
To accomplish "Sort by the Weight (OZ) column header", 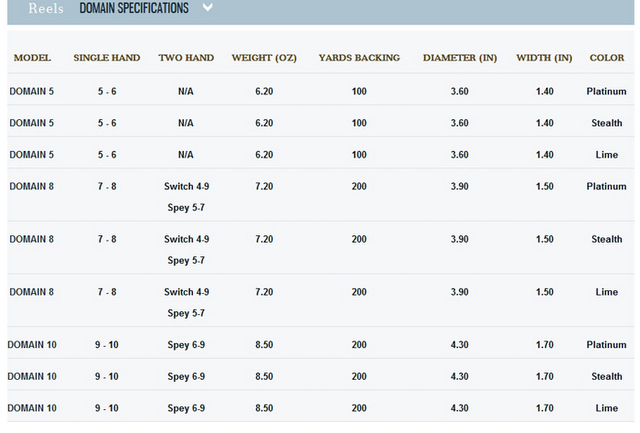I will coord(264,58).
